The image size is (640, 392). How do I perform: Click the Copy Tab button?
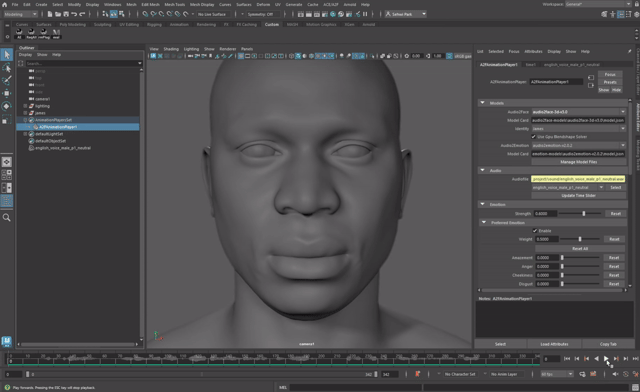click(608, 344)
